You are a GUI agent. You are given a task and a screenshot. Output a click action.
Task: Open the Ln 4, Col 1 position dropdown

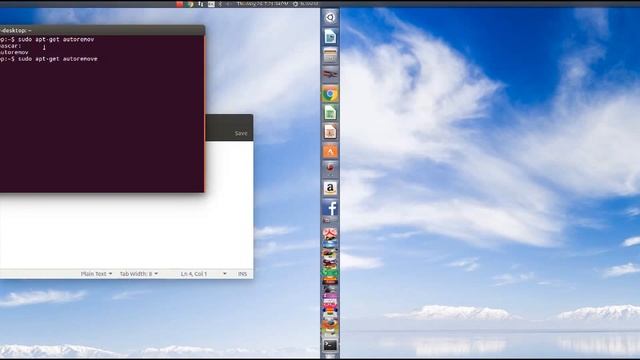coord(203,274)
